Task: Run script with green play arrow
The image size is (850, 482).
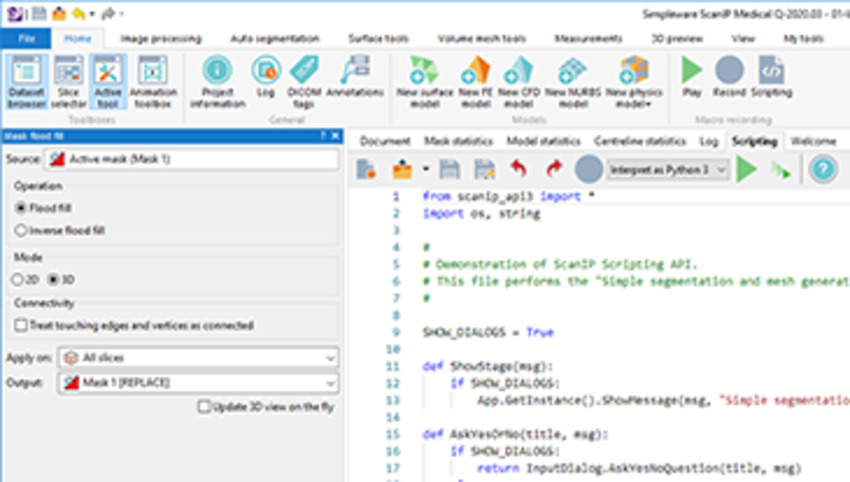Action: pyautogui.click(x=746, y=170)
